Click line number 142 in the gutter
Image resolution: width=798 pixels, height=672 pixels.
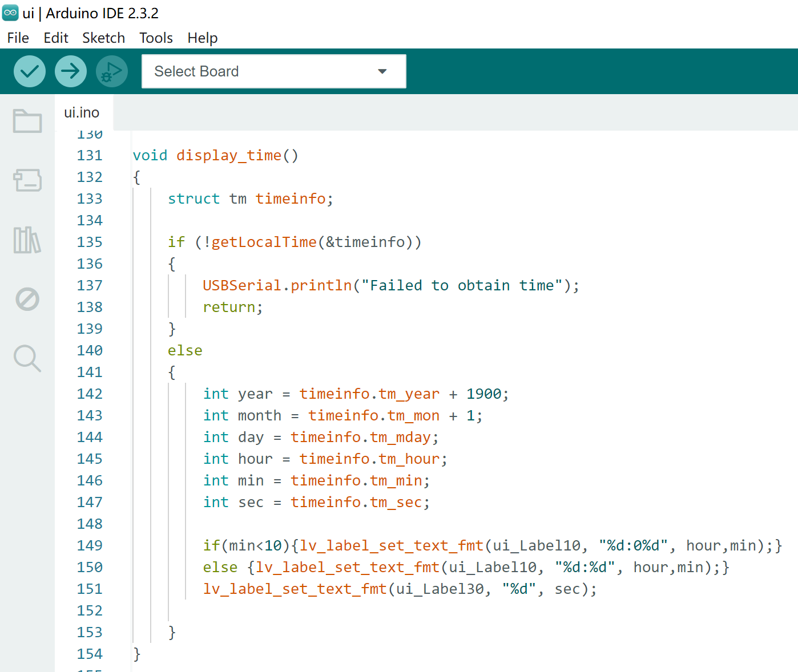[90, 394]
